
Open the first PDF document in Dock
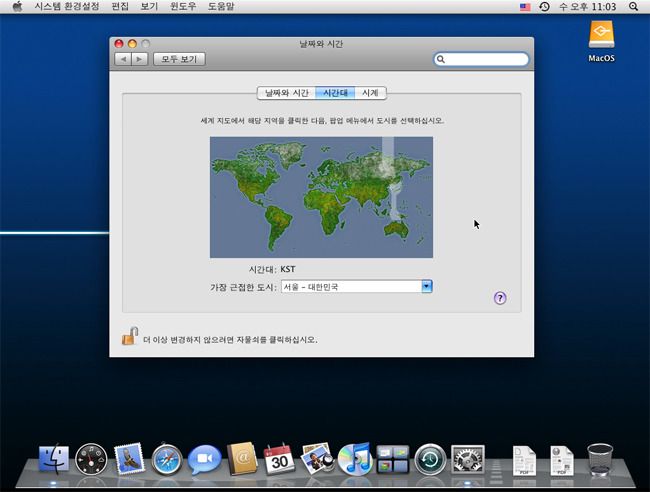(x=524, y=460)
